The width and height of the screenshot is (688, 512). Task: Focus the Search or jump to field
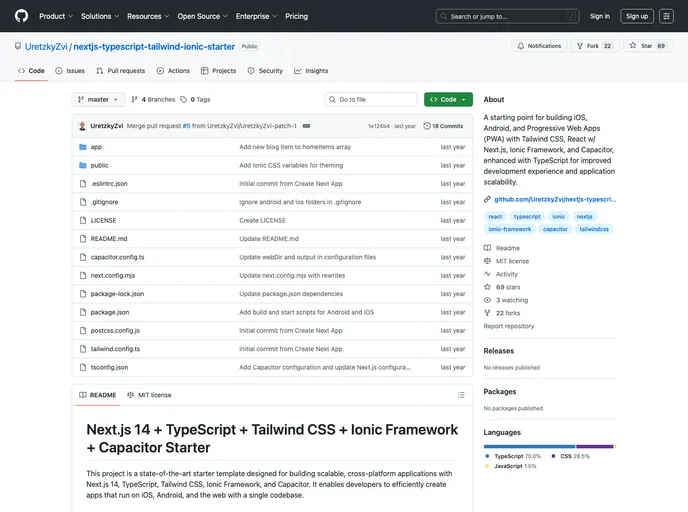coord(508,16)
